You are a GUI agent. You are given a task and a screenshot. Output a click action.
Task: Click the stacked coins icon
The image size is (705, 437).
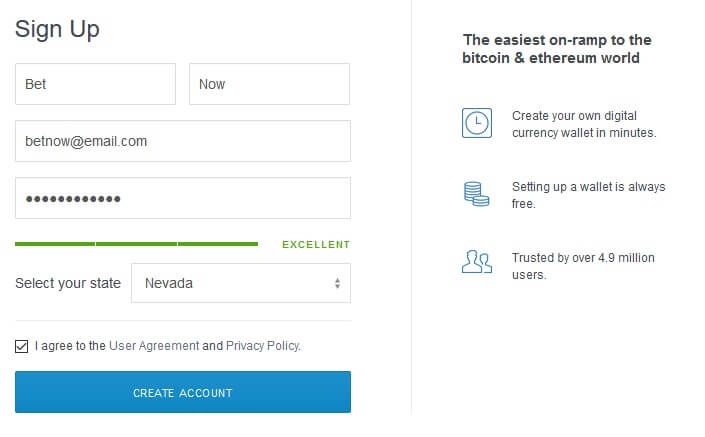(476, 194)
